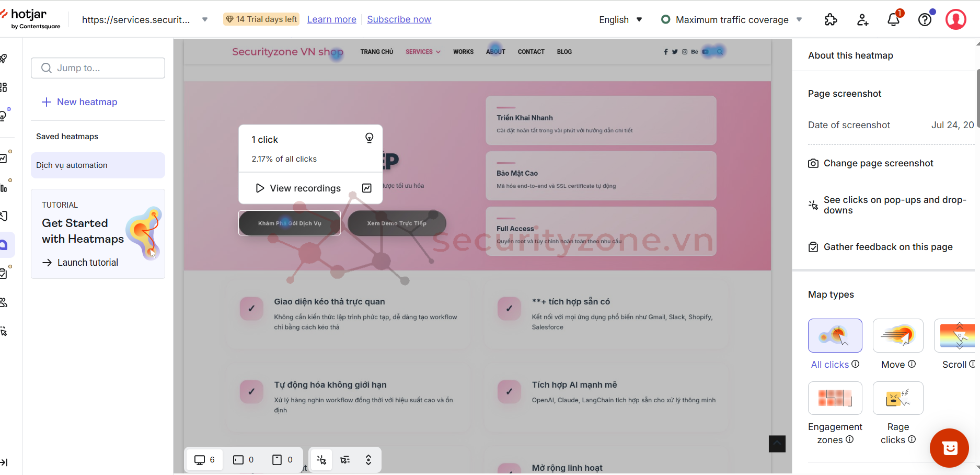
Task: Launch tutorial for heatmaps
Action: [80, 263]
